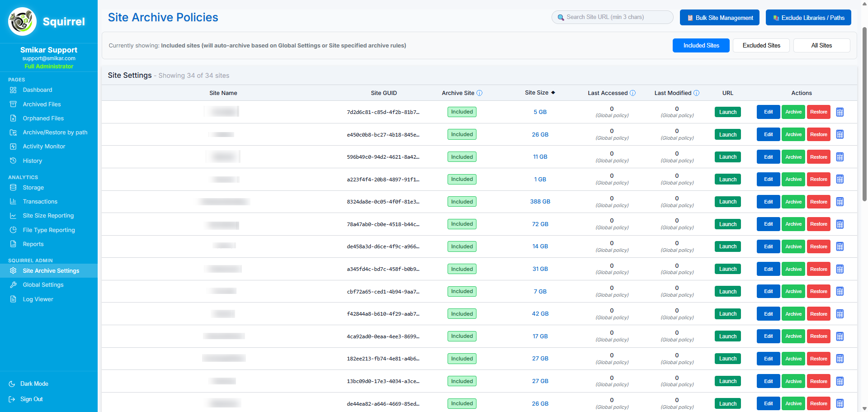Click the info icon next to Archive Site
Image resolution: width=868 pixels, height=412 pixels.
pyautogui.click(x=480, y=93)
